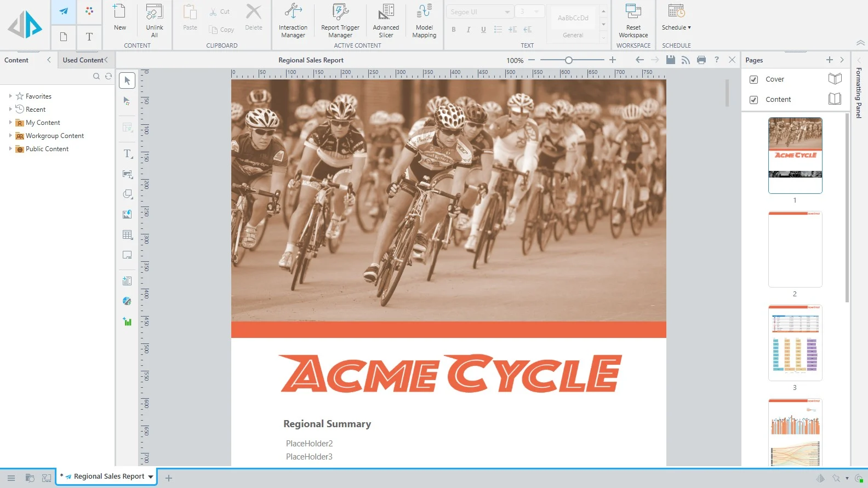The image size is (868, 488).
Task: Select the table grid tool
Action: click(127, 234)
